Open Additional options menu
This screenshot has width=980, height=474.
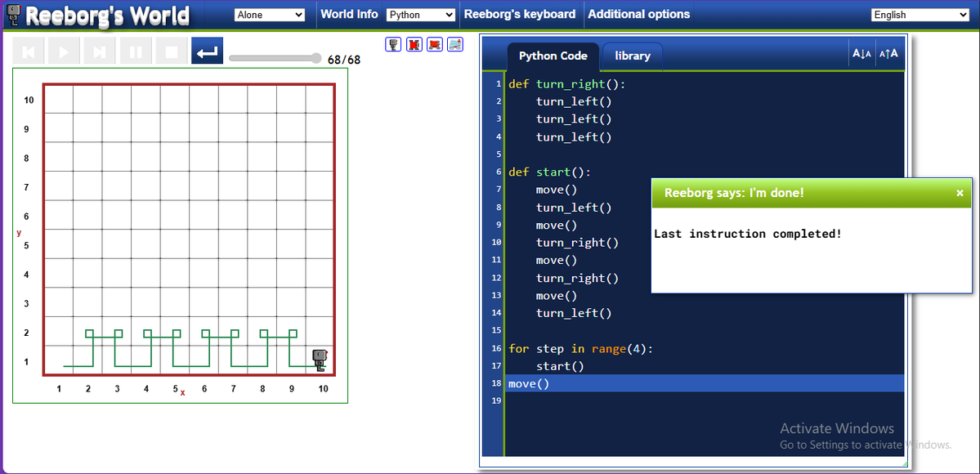click(638, 15)
